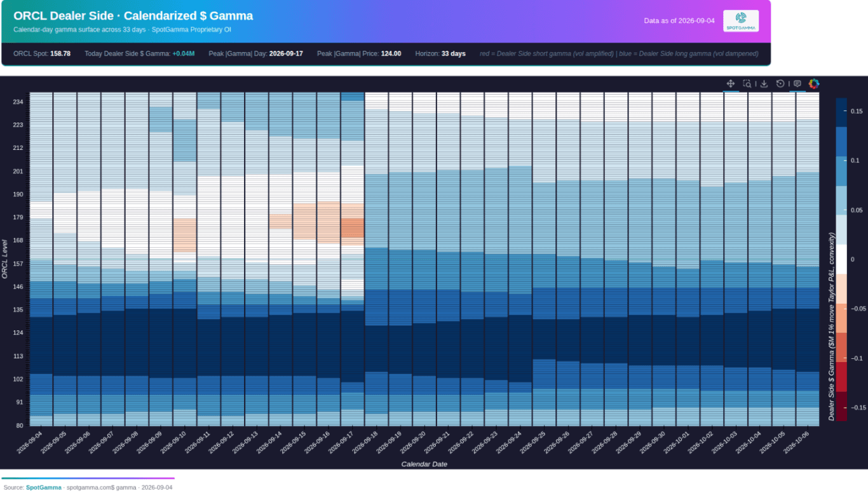
Task: Click the y-axis tick label 234
Action: point(18,102)
